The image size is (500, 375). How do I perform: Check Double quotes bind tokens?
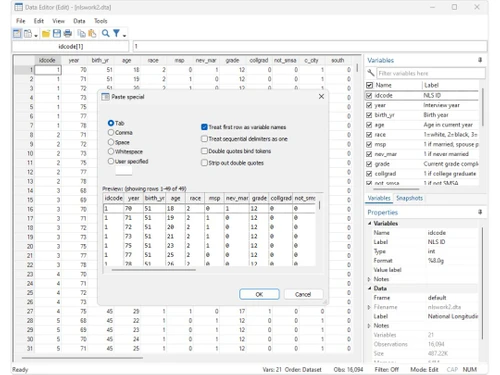point(204,151)
